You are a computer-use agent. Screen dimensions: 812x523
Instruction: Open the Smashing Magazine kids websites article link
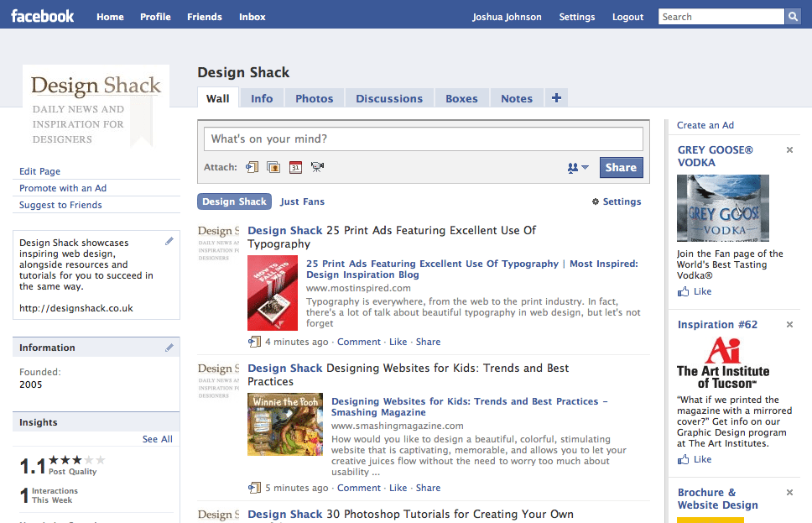pos(469,407)
